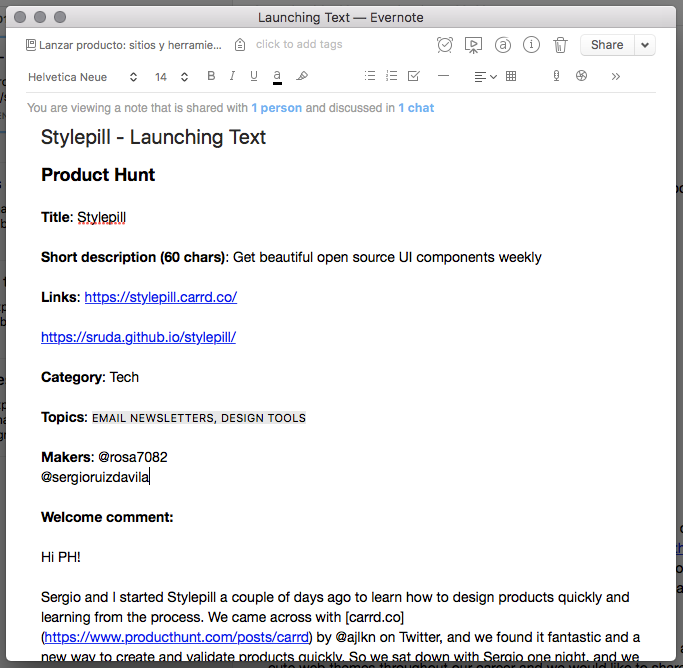Click the notebook icon beside Lanzar producto
The image size is (683, 668).
pos(30,45)
